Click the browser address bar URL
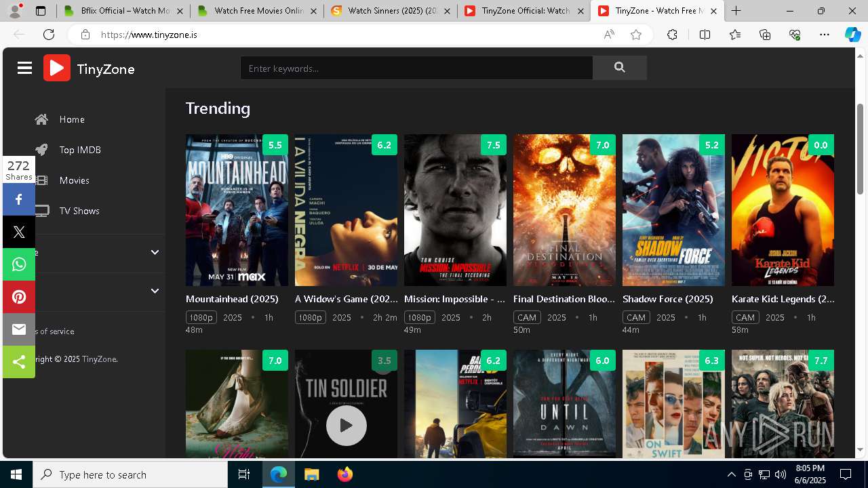This screenshot has width=868, height=488. click(149, 35)
